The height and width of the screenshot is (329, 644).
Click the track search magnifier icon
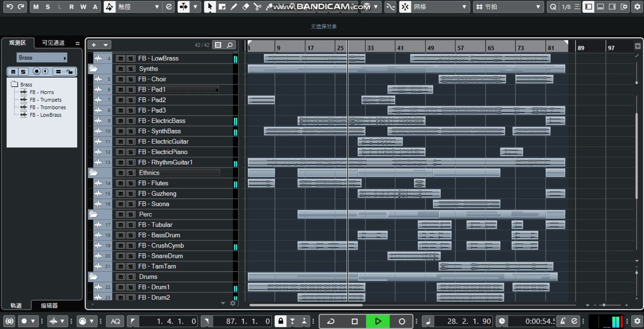[230, 45]
